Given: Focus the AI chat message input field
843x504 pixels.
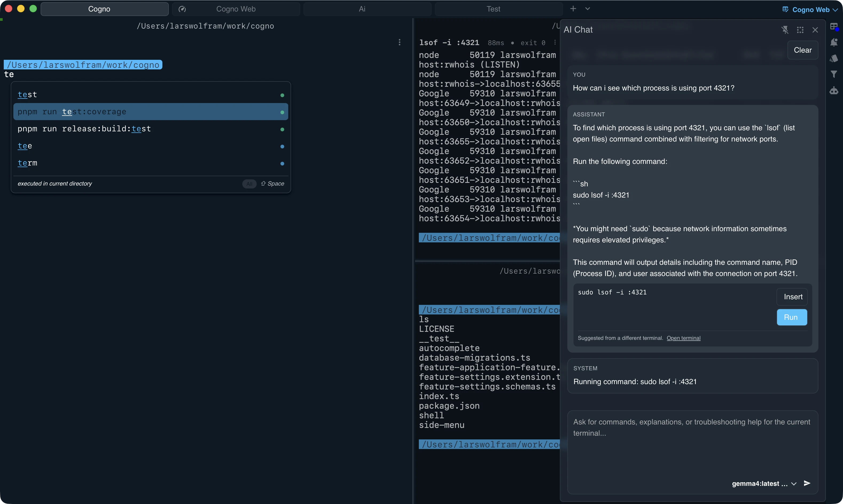Looking at the screenshot, I should 692,452.
